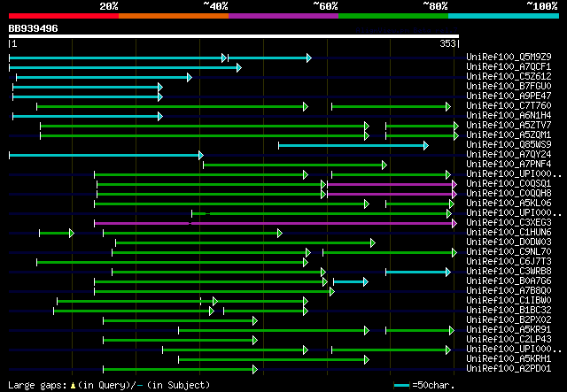Open the UniRef100_B0A7G6 entry

pos(509,281)
